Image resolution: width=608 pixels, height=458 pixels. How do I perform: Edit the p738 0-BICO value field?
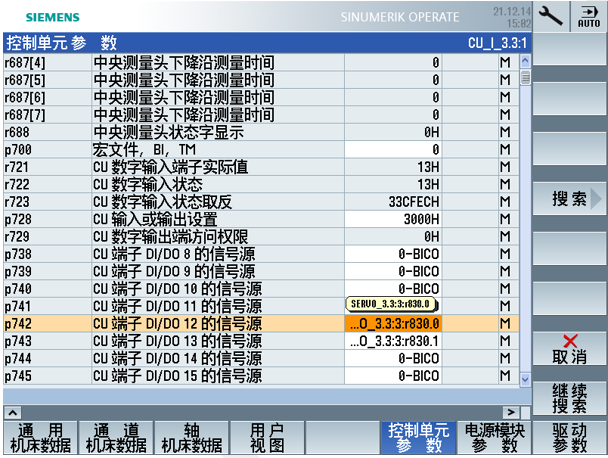click(393, 254)
